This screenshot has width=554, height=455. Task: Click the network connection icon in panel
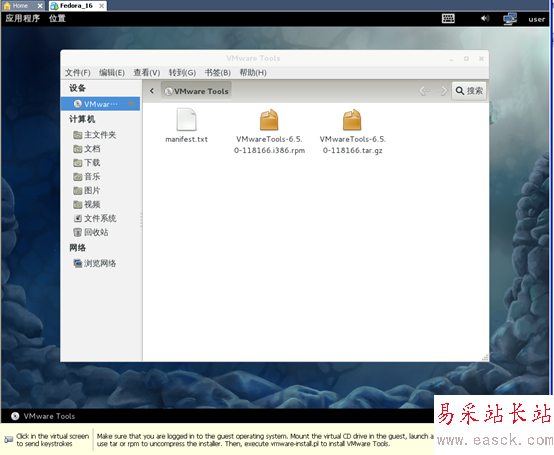510,19
